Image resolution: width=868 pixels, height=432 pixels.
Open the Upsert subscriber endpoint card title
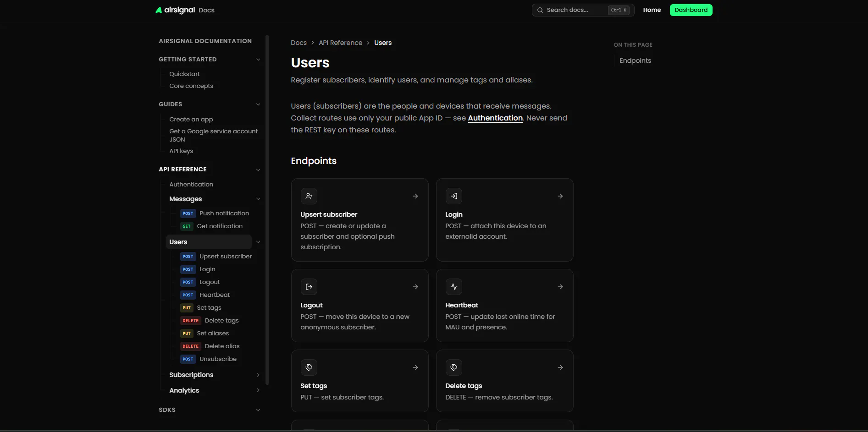point(329,214)
